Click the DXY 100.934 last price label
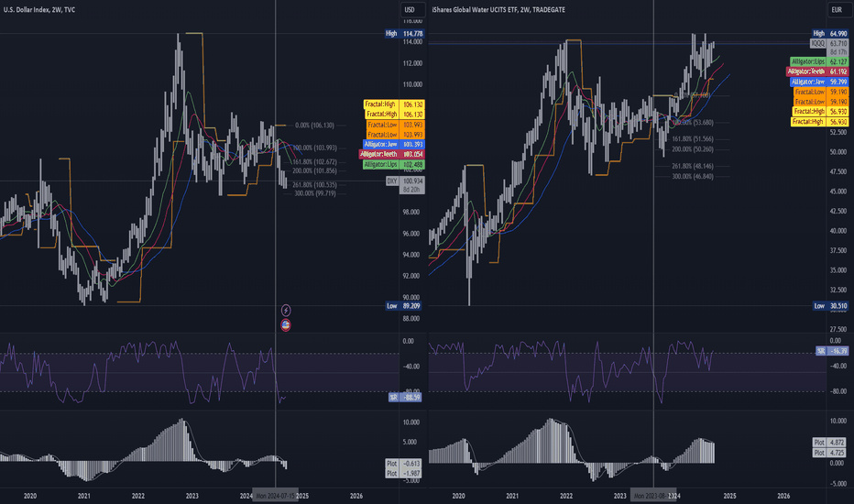 [405, 181]
